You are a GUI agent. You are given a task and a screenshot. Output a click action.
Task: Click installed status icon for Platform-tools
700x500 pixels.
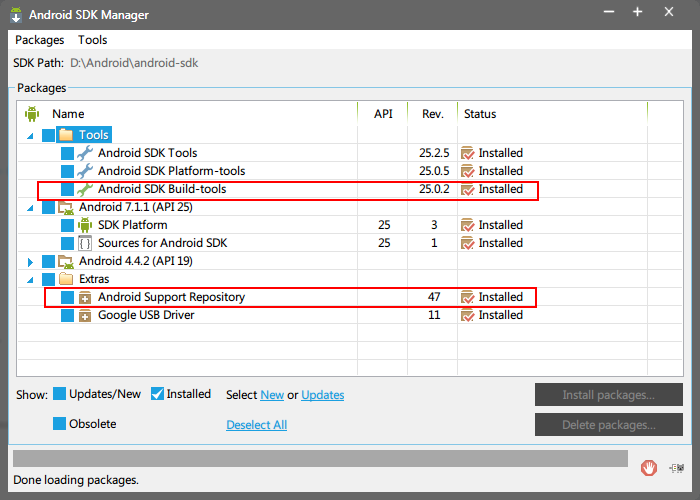point(467,171)
